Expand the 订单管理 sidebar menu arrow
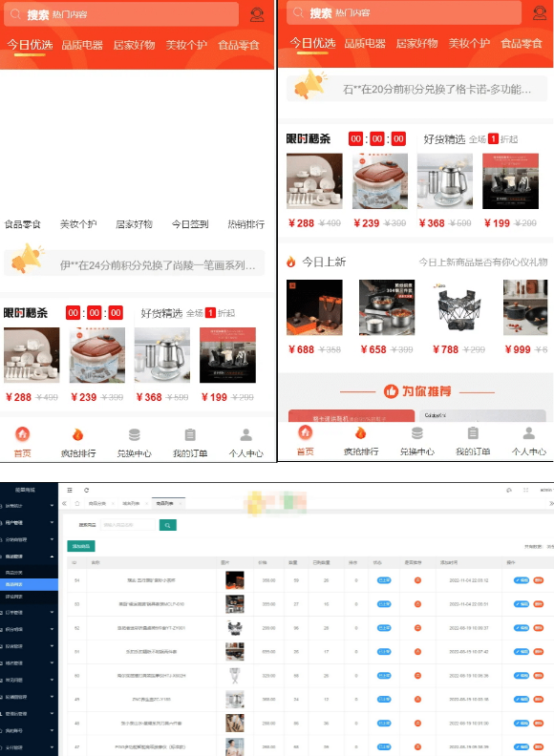The width and height of the screenshot is (554, 756). coord(52,612)
